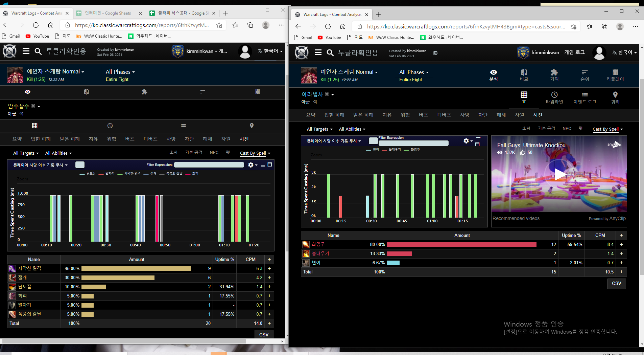This screenshot has width=644, height=355.
Task: Click report copy icon next to creator in right window
Action: (435, 53)
